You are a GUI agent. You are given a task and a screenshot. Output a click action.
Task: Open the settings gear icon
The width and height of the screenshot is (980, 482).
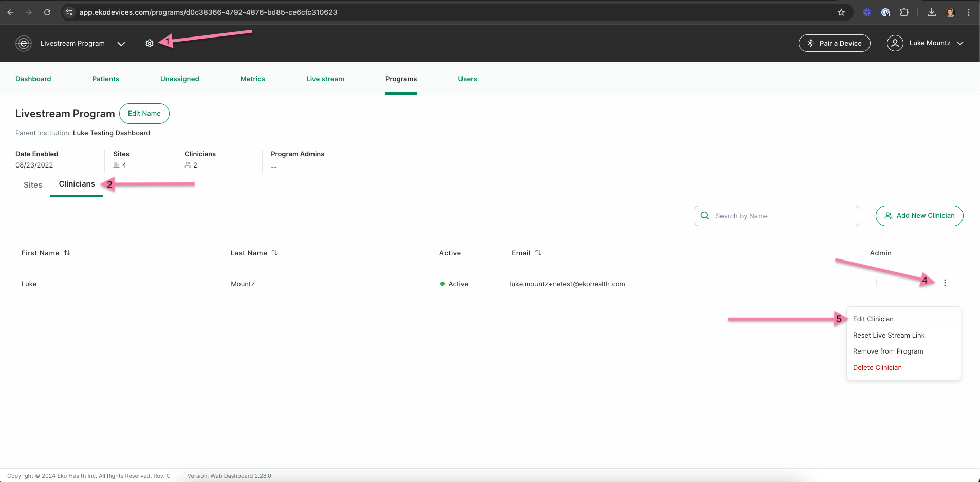[x=150, y=44]
